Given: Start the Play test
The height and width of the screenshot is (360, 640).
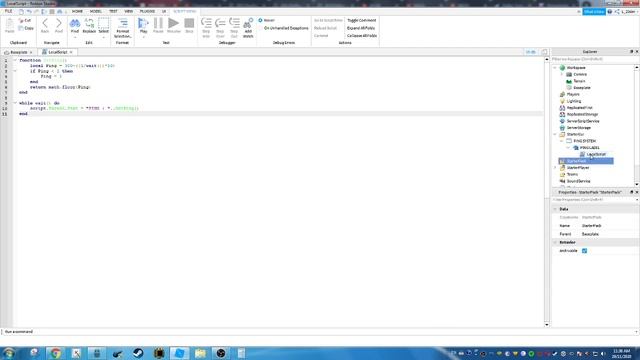Looking at the screenshot, I should click(x=143, y=25).
